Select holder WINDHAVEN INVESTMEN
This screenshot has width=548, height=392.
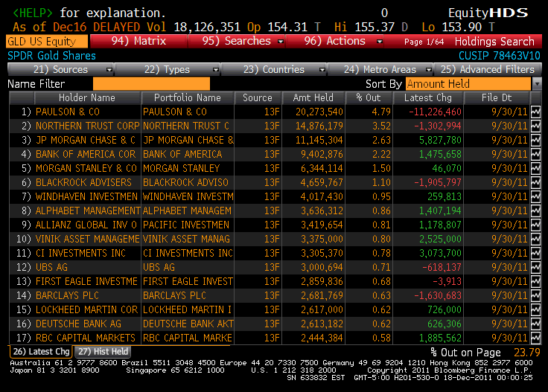click(x=86, y=197)
